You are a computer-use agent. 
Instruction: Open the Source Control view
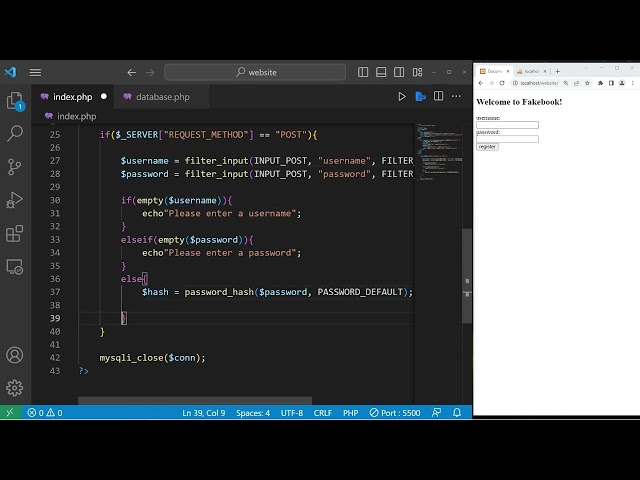[x=15, y=167]
